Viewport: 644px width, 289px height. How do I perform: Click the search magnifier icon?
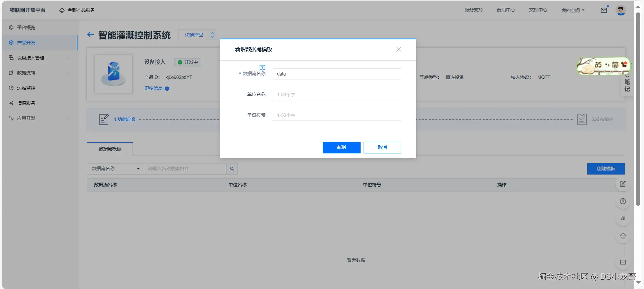pyautogui.click(x=232, y=169)
